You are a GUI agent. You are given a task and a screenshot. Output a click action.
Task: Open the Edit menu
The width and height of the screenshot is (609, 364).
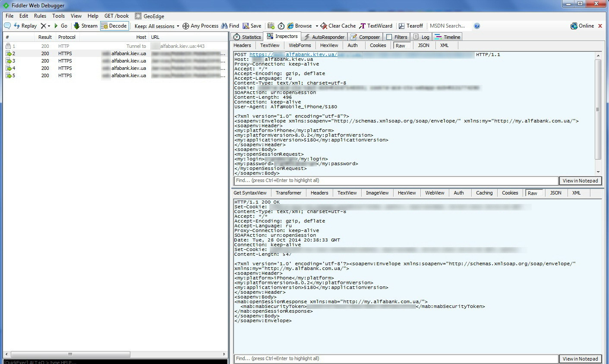(24, 16)
